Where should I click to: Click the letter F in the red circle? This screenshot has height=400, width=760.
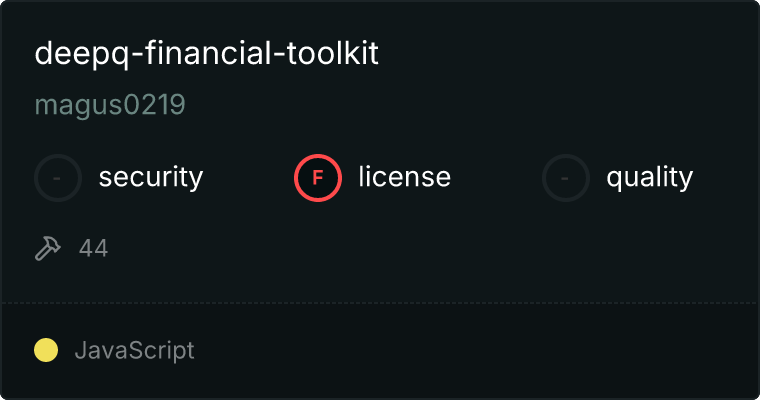(x=318, y=178)
